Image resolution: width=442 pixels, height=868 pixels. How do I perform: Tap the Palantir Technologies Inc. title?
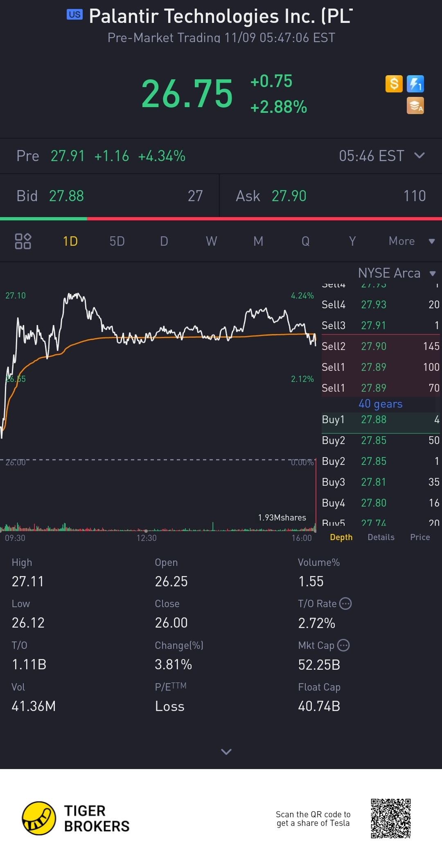[221, 16]
